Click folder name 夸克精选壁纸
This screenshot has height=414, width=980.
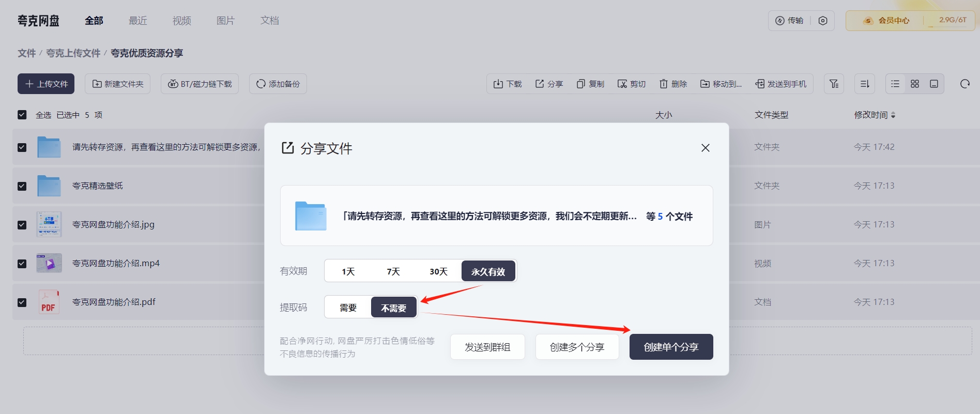[x=98, y=186]
